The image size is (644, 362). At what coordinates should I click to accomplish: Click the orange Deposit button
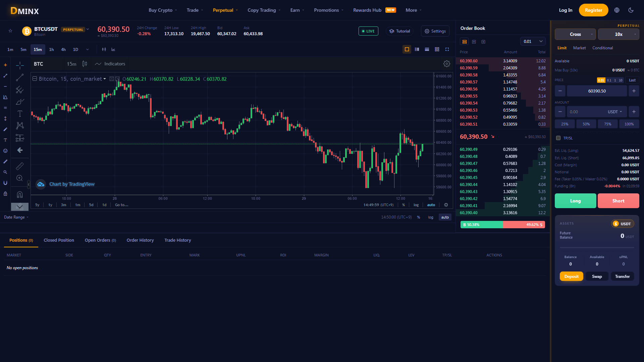click(571, 276)
